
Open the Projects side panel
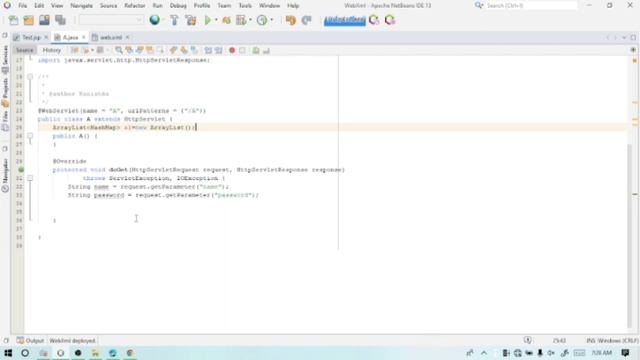tap(5, 92)
